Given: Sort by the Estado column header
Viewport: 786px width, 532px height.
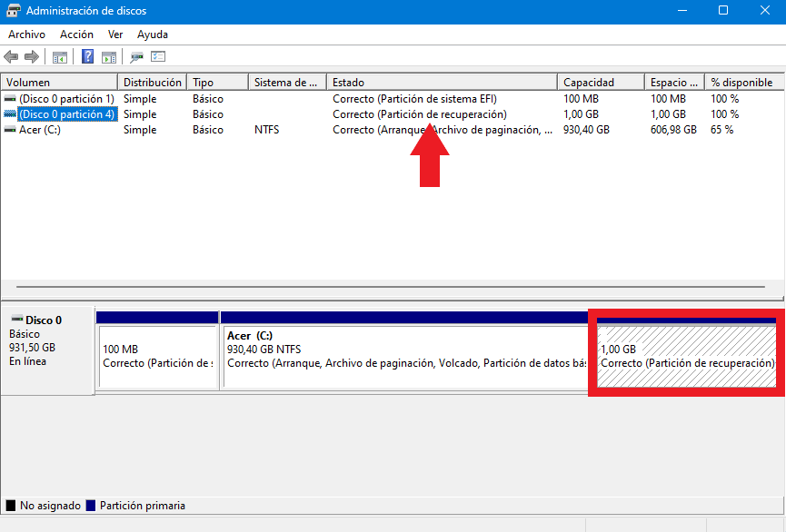Looking at the screenshot, I should point(443,82).
